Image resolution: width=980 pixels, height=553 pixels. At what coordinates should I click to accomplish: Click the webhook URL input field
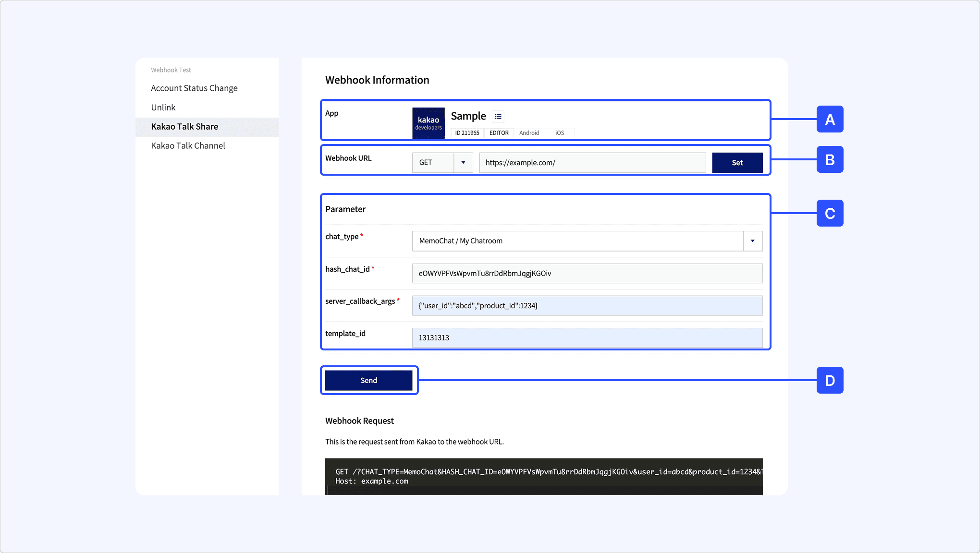point(592,163)
